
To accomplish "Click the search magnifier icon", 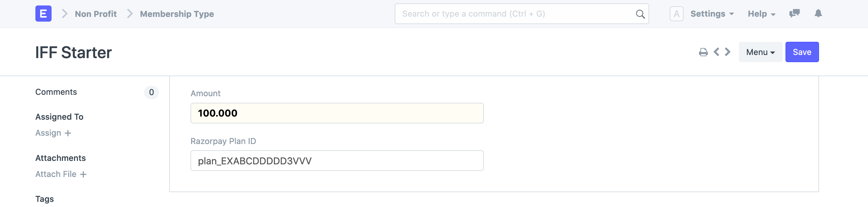I will pyautogui.click(x=640, y=14).
